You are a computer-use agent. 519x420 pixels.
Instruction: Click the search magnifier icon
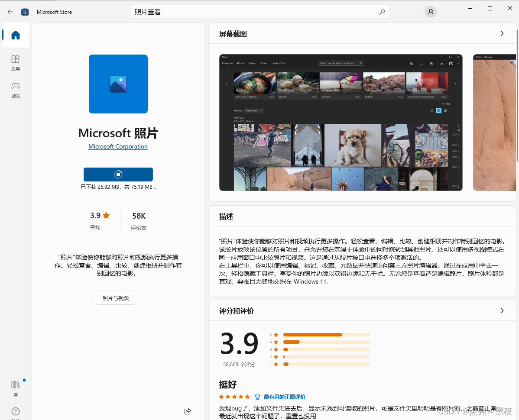point(382,12)
